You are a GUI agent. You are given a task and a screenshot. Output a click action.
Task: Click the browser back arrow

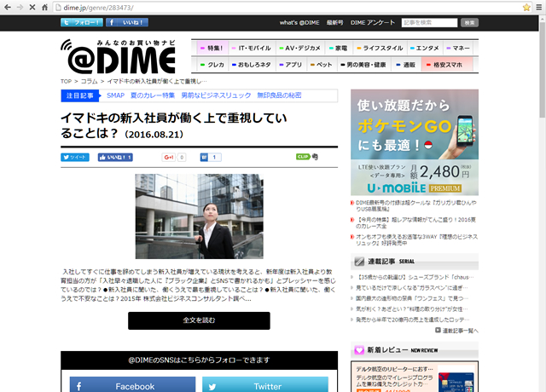pos(9,7)
